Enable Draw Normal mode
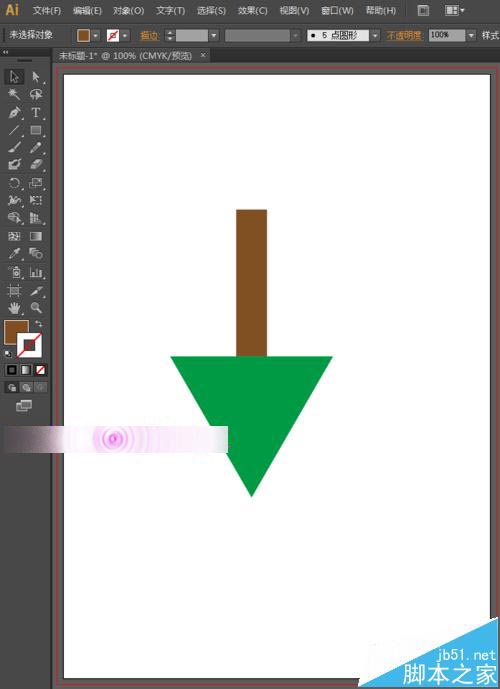The height and width of the screenshot is (689, 500). coord(12,388)
